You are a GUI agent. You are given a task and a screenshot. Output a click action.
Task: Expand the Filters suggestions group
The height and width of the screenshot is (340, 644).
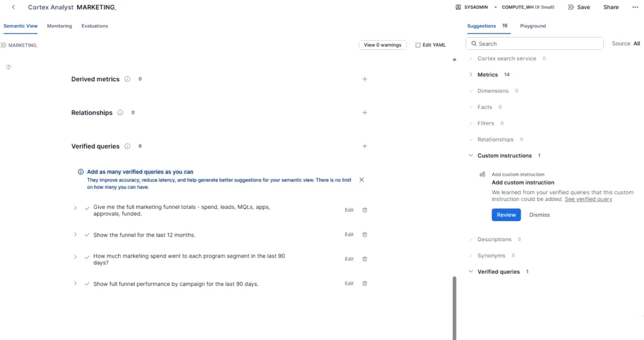(471, 123)
